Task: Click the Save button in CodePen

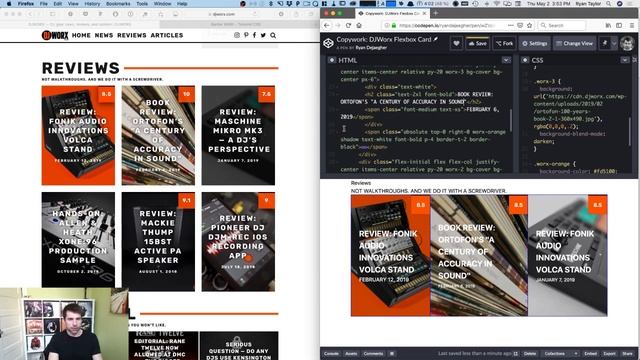Action: [x=478, y=43]
